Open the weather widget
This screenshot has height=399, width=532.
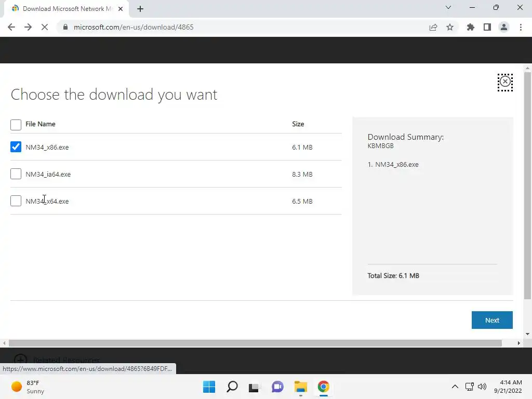click(x=28, y=387)
